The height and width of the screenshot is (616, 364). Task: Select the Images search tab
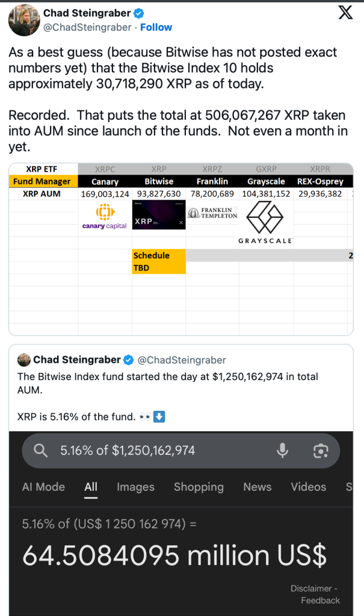point(135,487)
